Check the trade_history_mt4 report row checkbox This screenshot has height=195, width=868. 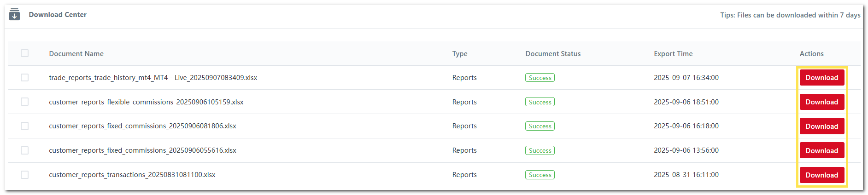pyautogui.click(x=25, y=78)
